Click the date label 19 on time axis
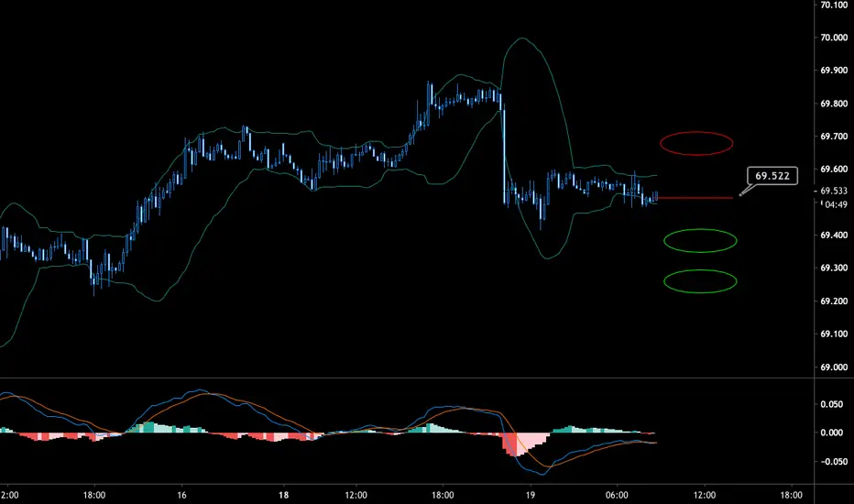This screenshot has height=504, width=854. pos(530,495)
